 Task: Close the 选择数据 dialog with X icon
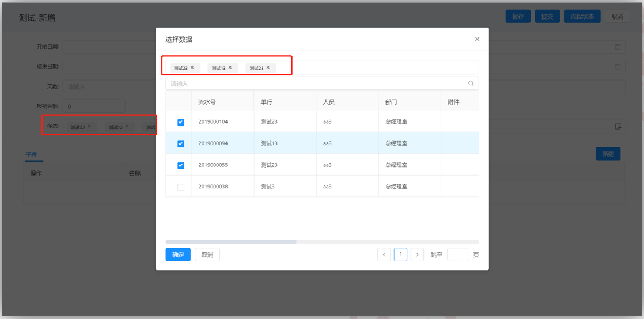tap(477, 39)
